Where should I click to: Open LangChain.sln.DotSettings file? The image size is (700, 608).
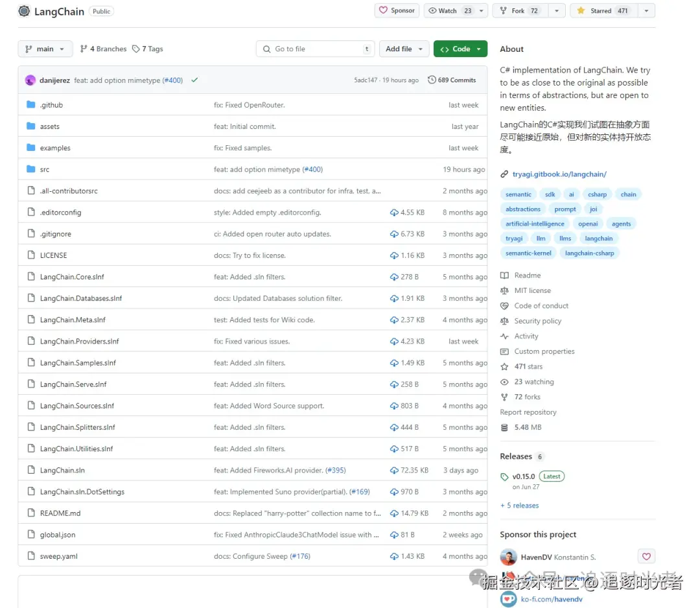click(82, 491)
